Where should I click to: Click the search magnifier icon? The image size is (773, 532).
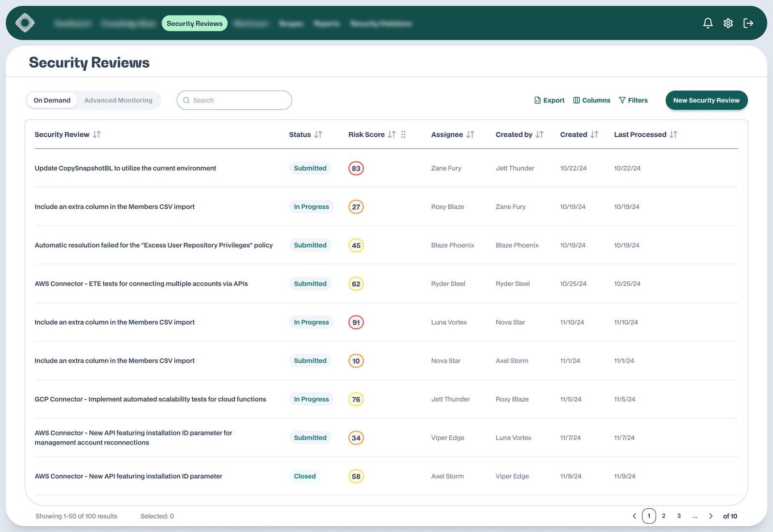point(186,101)
